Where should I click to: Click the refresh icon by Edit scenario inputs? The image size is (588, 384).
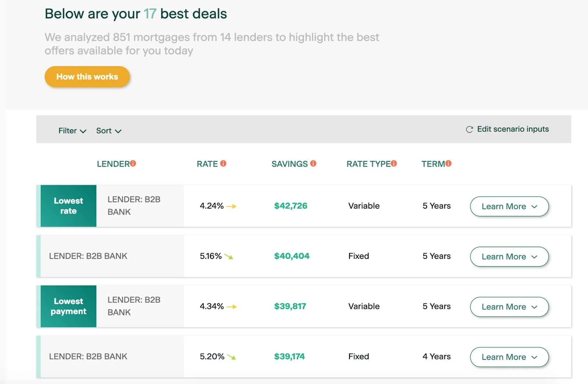pyautogui.click(x=469, y=129)
